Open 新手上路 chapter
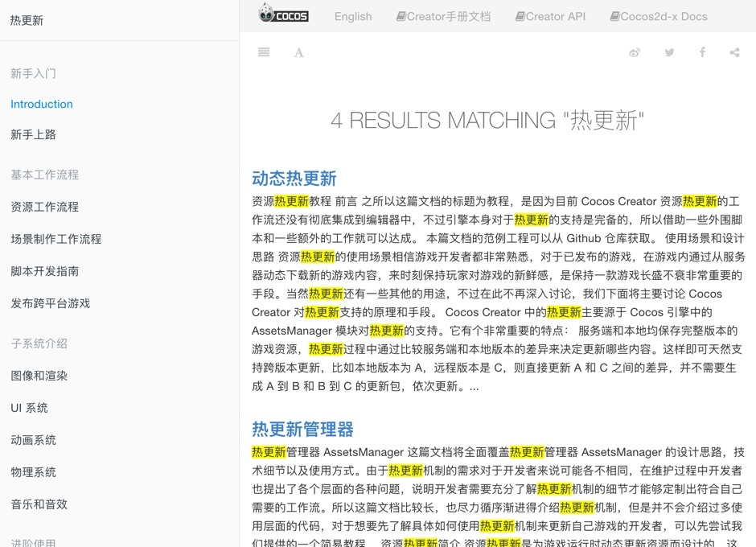The image size is (756, 547). tap(33, 134)
